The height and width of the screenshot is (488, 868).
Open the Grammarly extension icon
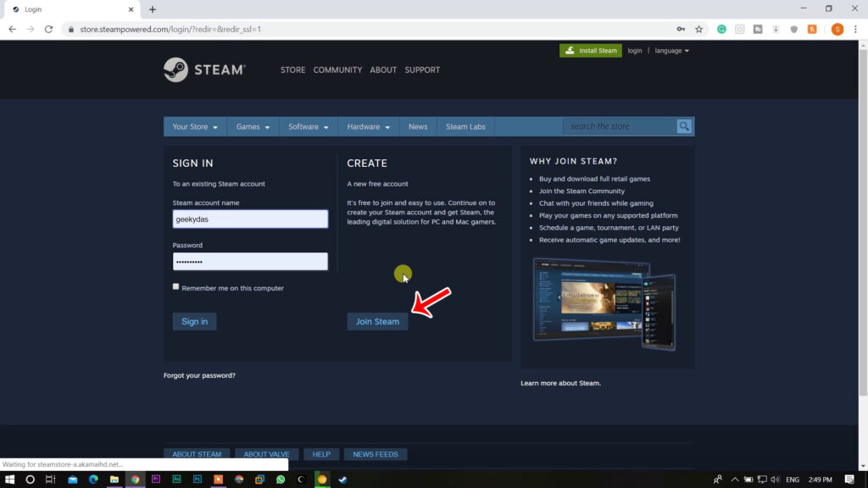coord(721,30)
